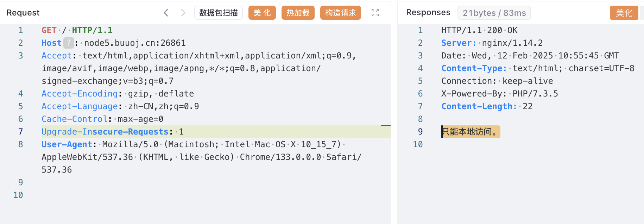
Task: Click the User-Agent header name
Action: (x=67, y=144)
